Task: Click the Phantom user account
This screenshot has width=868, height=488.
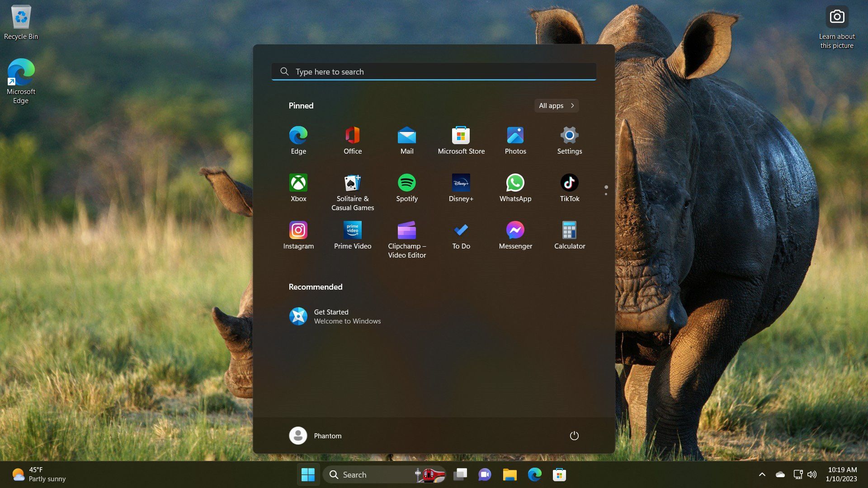Action: (x=316, y=436)
